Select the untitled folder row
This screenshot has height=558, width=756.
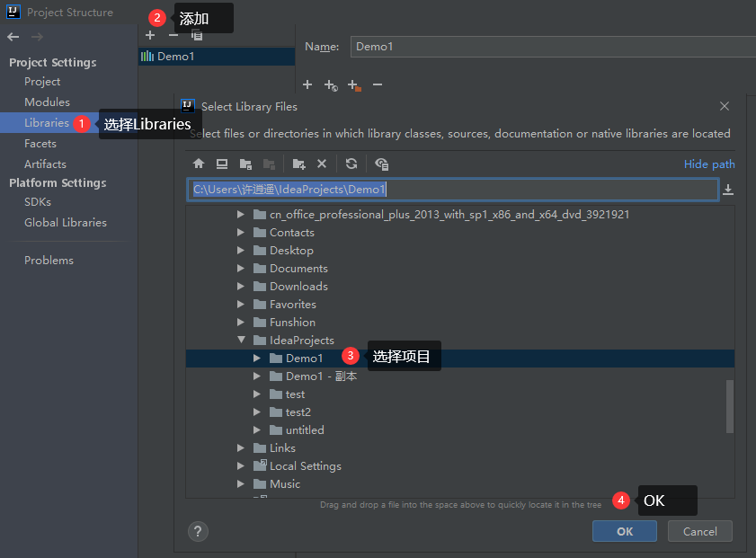pos(460,430)
